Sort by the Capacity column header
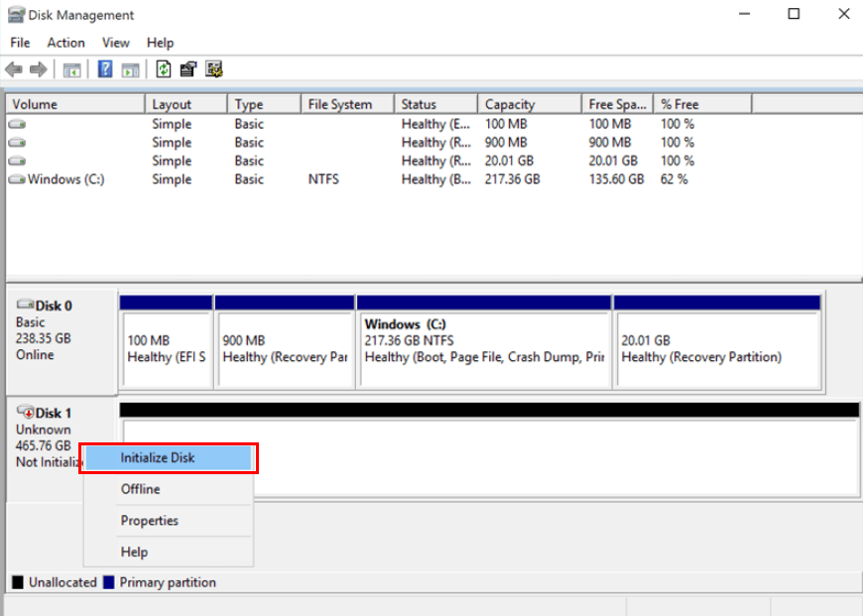 tap(530, 104)
